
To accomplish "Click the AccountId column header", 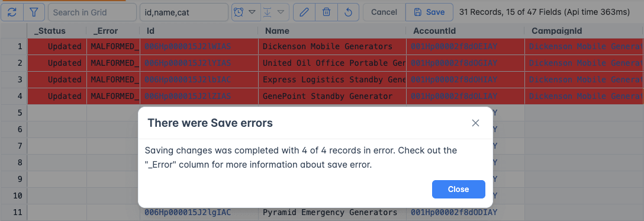I will point(465,31).
